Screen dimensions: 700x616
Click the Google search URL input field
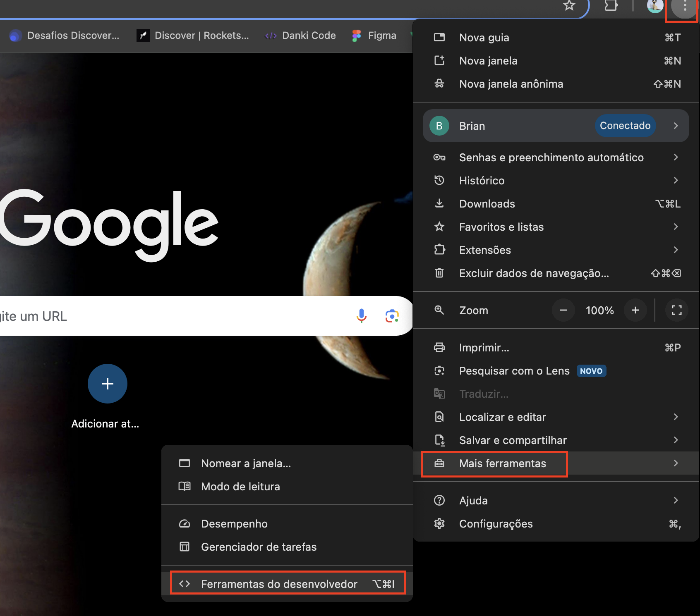click(165, 316)
